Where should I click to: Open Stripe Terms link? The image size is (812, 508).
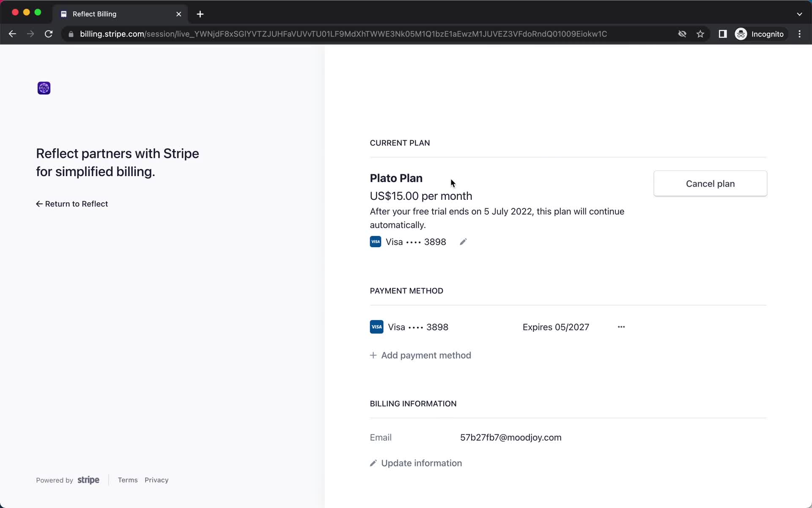(128, 480)
